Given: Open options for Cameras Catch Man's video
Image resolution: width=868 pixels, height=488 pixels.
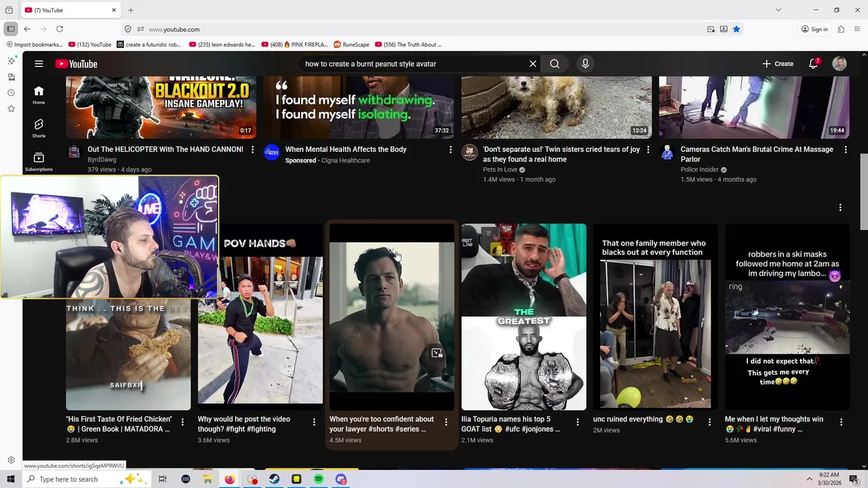Looking at the screenshot, I should point(846,150).
